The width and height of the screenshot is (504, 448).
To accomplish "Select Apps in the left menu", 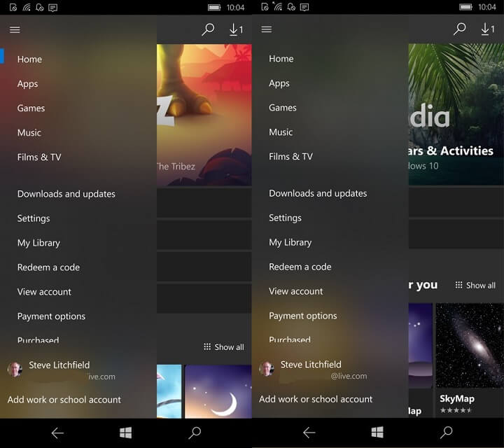I will click(27, 84).
